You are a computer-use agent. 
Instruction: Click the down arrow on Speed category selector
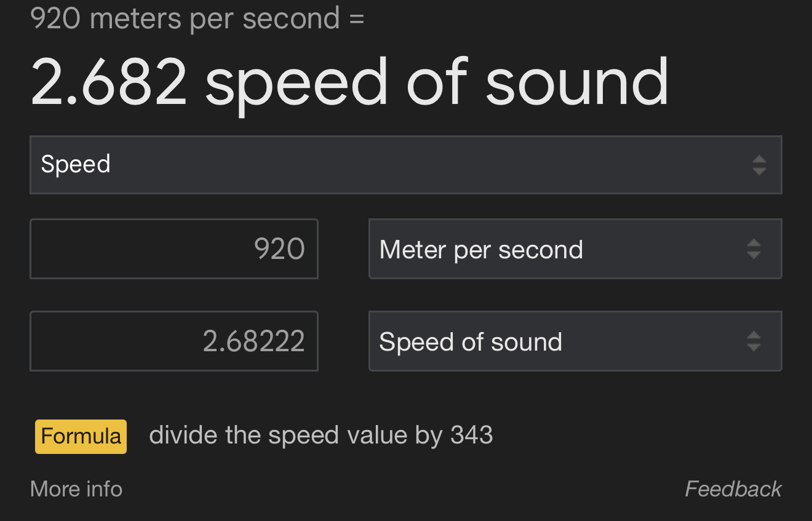tap(759, 171)
